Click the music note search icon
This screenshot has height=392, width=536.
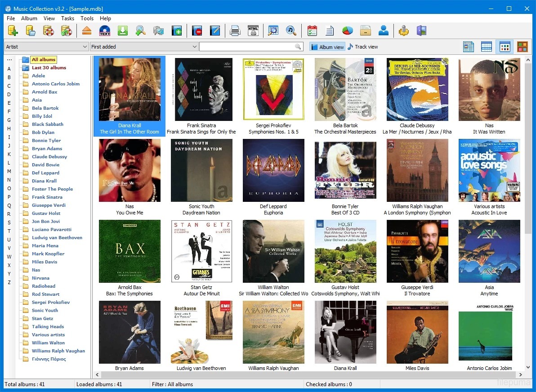coord(291,31)
